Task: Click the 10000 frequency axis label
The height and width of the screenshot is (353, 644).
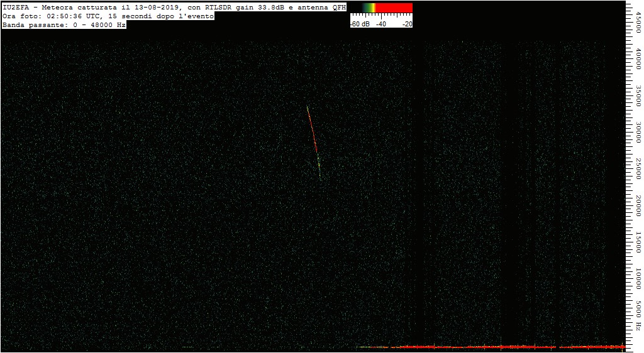Action: pyautogui.click(x=638, y=278)
